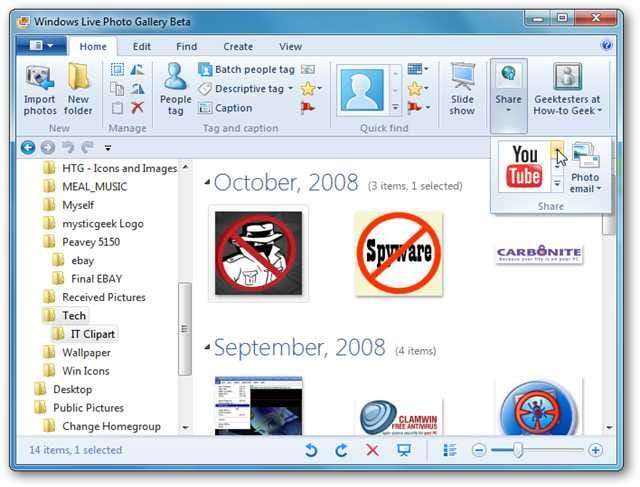Click the star rating icon in Tag and caption

coord(308,89)
